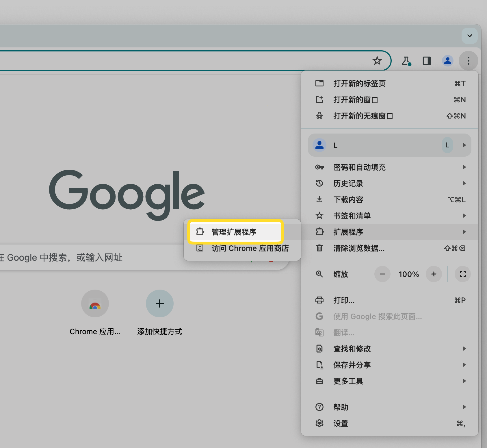Click star icon beside 书签和清单

pyautogui.click(x=319, y=216)
